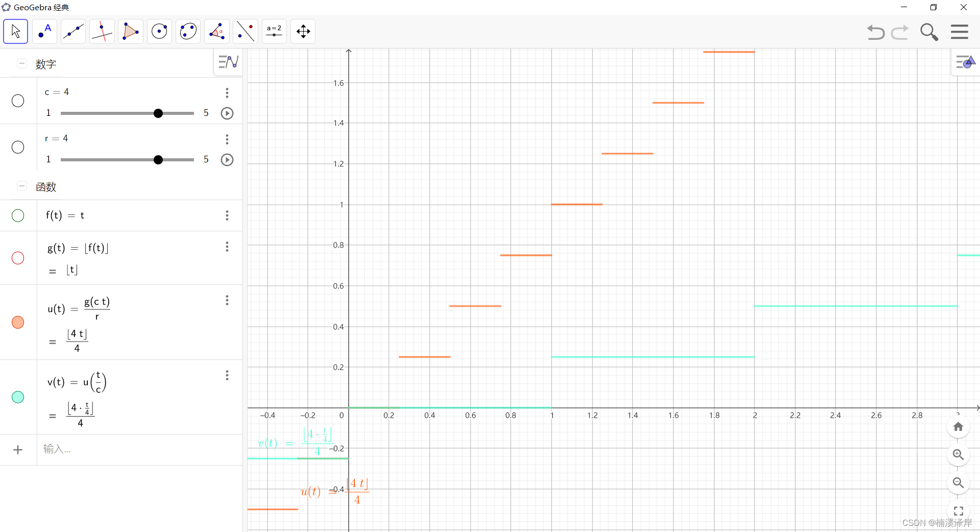Select the Perpendicular Line tool

[x=102, y=31]
